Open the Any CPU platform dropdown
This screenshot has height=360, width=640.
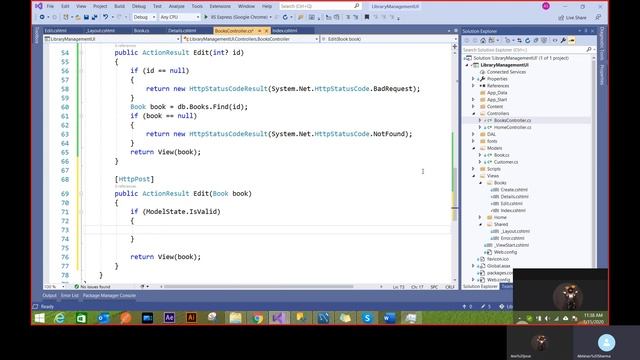click(x=180, y=17)
